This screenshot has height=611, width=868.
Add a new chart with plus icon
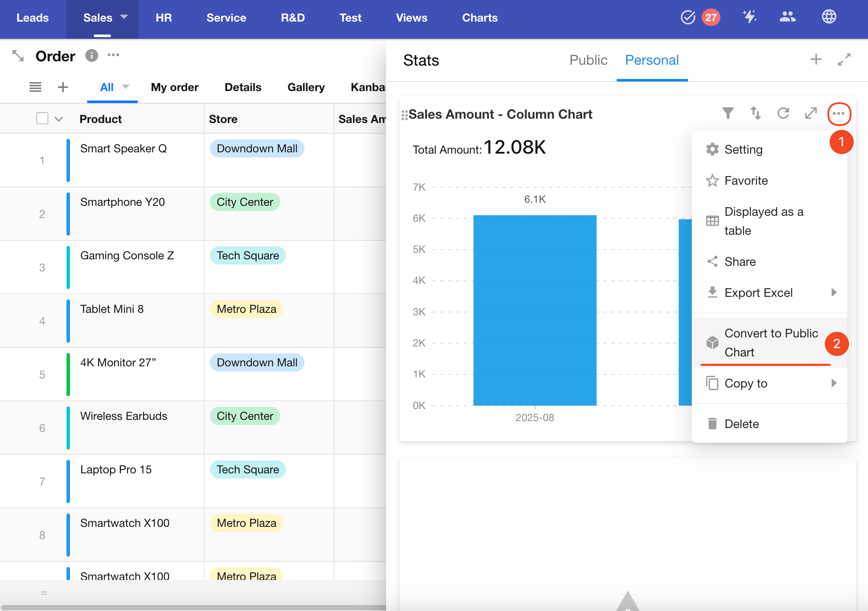(816, 60)
